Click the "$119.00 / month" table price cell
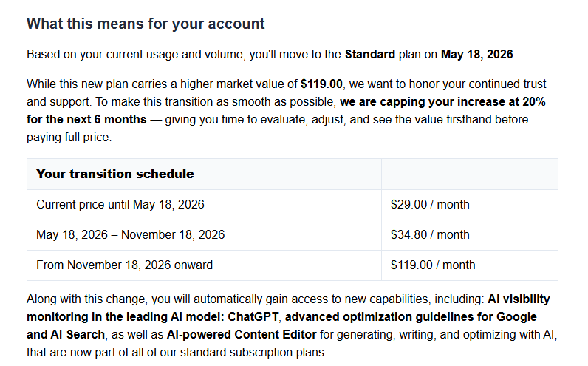Image resolution: width=588 pixels, height=366 pixels. coord(433,265)
